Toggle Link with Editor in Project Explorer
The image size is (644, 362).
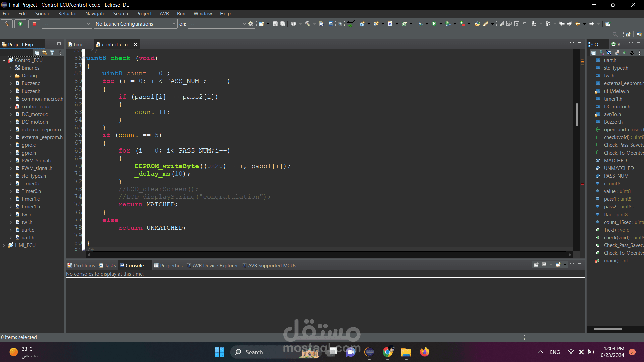point(45,53)
